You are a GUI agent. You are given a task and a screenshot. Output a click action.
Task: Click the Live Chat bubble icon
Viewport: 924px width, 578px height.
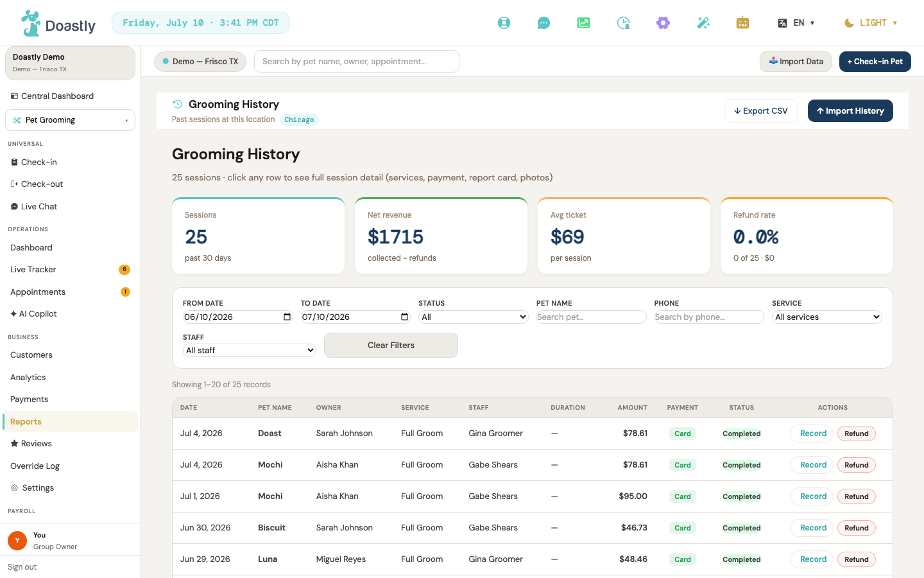pyautogui.click(x=14, y=207)
